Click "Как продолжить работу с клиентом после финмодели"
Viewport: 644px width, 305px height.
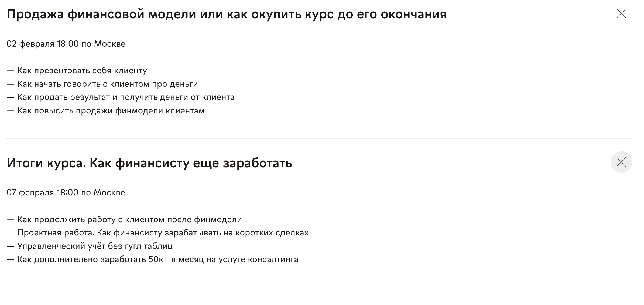129,220
